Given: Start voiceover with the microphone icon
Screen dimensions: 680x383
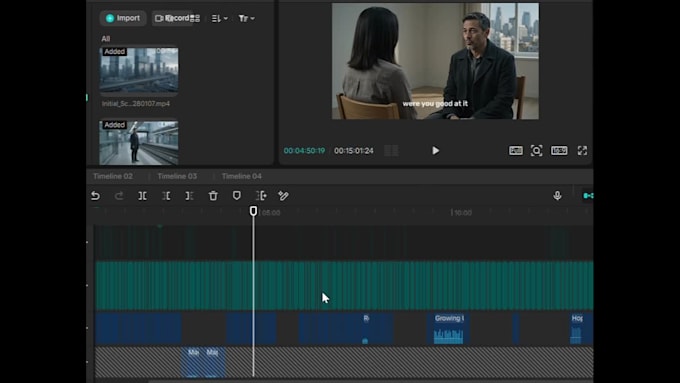Looking at the screenshot, I should [x=557, y=196].
